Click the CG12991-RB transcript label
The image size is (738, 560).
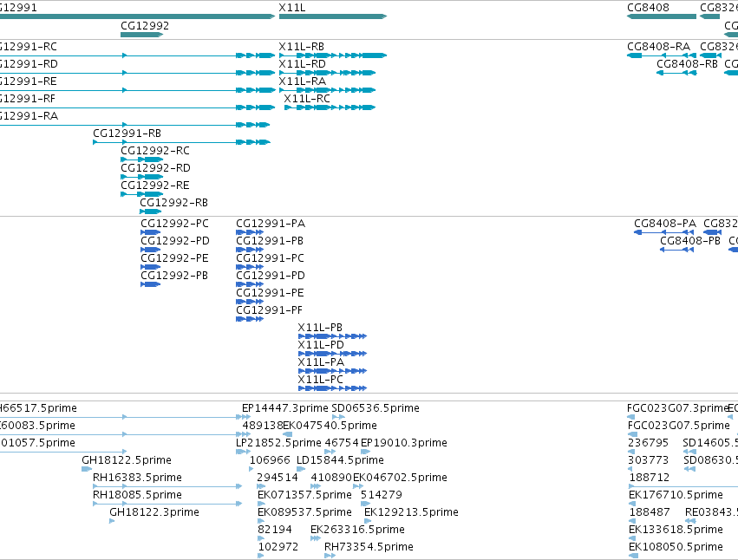(x=127, y=133)
